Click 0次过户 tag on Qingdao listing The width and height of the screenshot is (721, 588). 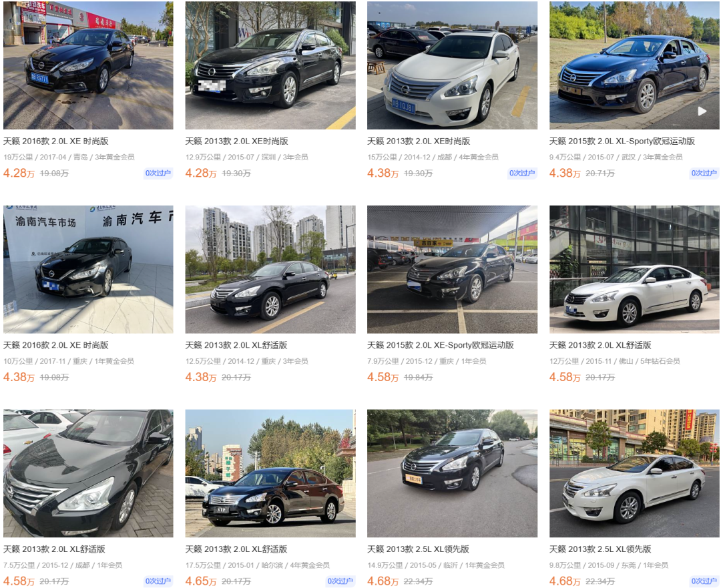click(158, 174)
